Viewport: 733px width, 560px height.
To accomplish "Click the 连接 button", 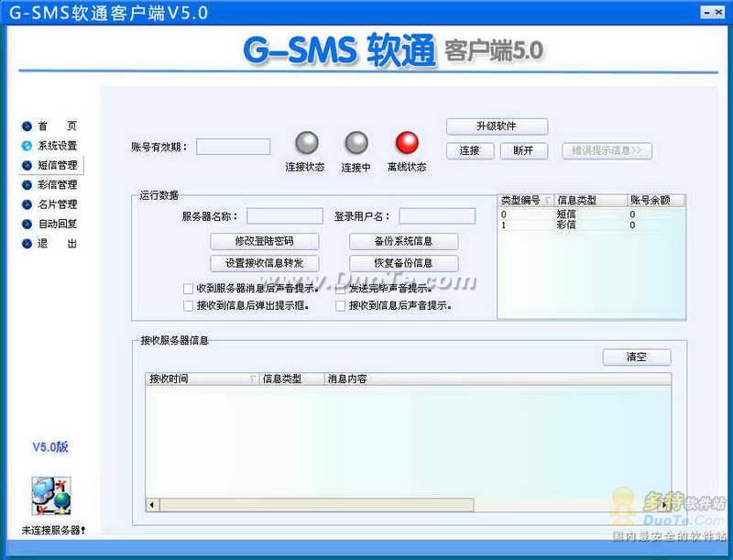I will 469,150.
